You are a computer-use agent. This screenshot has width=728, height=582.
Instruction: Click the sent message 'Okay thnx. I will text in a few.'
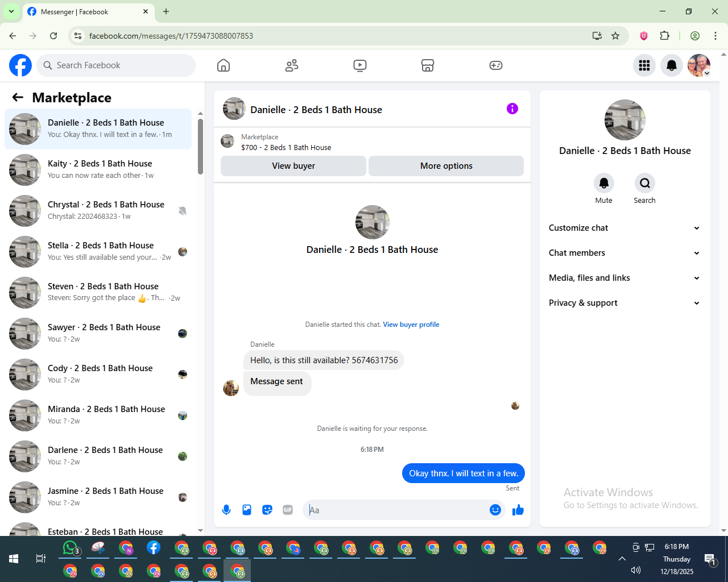(464, 473)
